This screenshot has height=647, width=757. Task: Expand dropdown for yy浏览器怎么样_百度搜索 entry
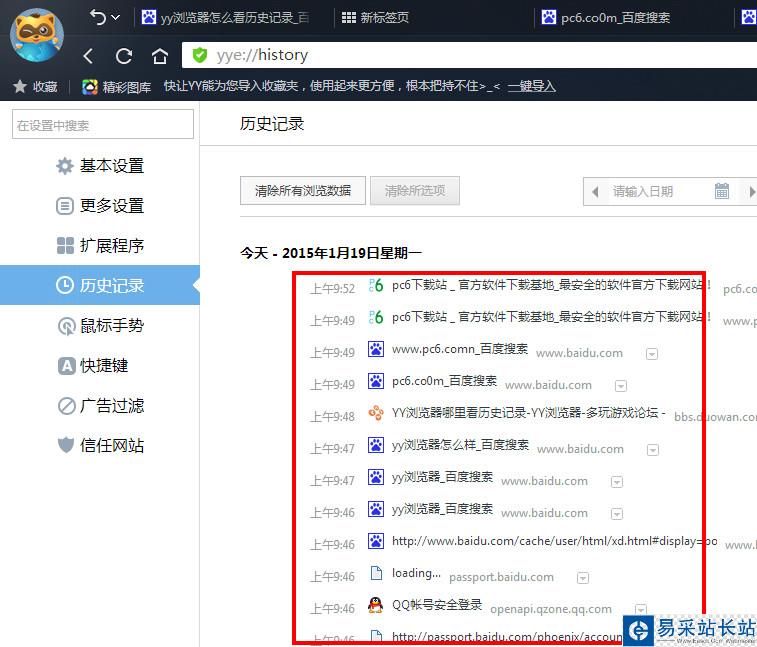click(x=653, y=450)
